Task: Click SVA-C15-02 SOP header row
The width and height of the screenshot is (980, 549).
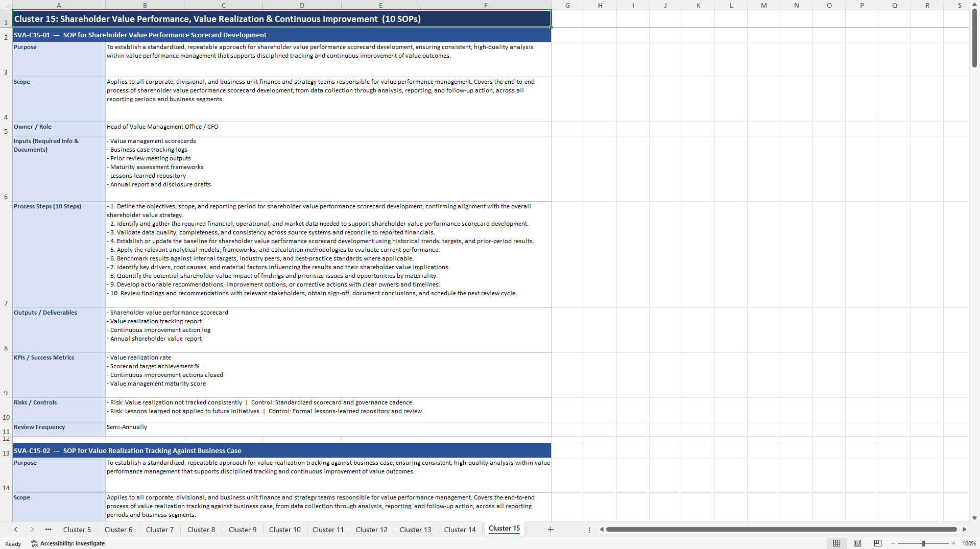Action: pyautogui.click(x=282, y=450)
